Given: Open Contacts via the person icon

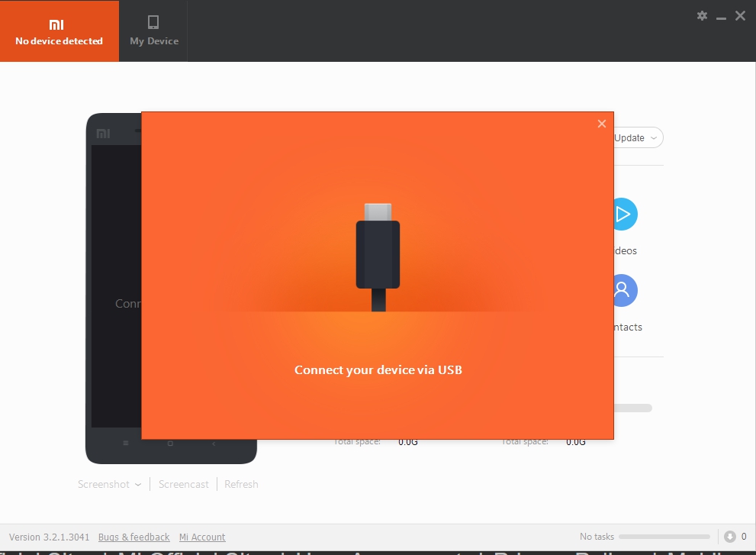Looking at the screenshot, I should (x=623, y=290).
